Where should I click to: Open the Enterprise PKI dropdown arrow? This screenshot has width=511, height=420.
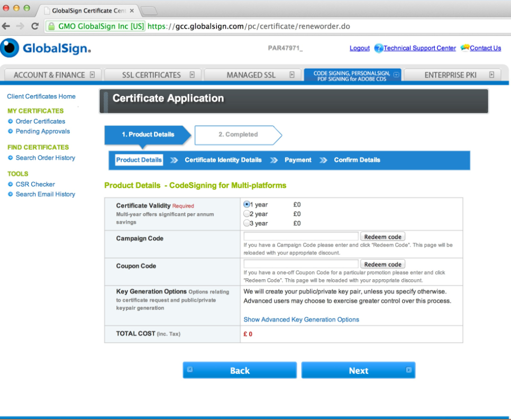(491, 75)
